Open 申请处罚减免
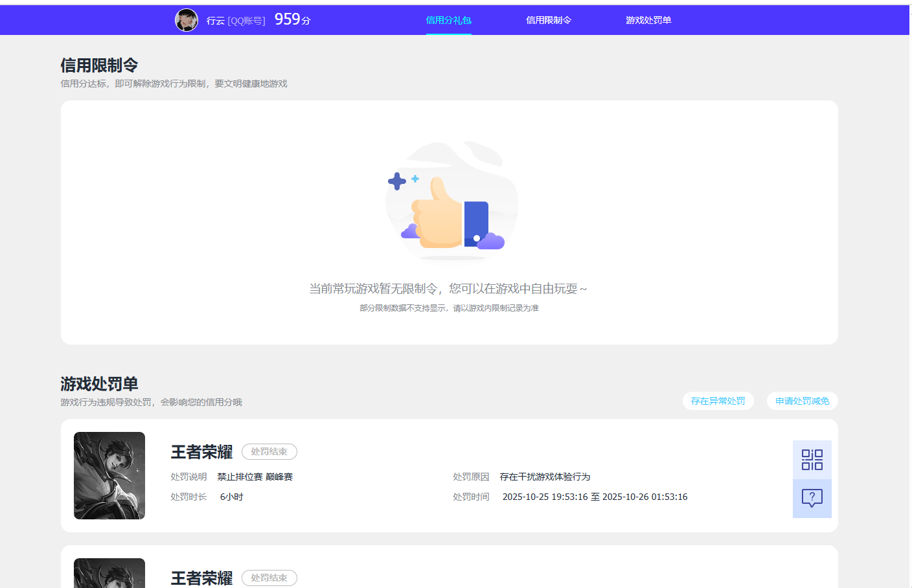912x588 pixels. (802, 401)
